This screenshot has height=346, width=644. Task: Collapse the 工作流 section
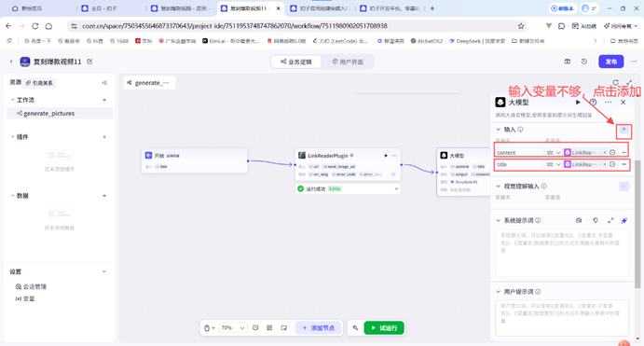[12, 100]
